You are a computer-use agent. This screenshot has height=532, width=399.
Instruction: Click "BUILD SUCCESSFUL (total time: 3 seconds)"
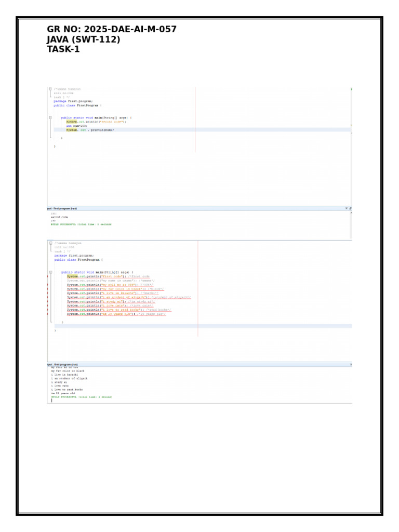click(82, 224)
